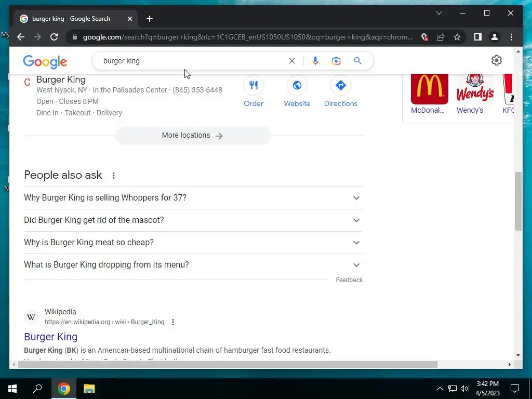
Task: Open the notification center
Action: (515, 389)
